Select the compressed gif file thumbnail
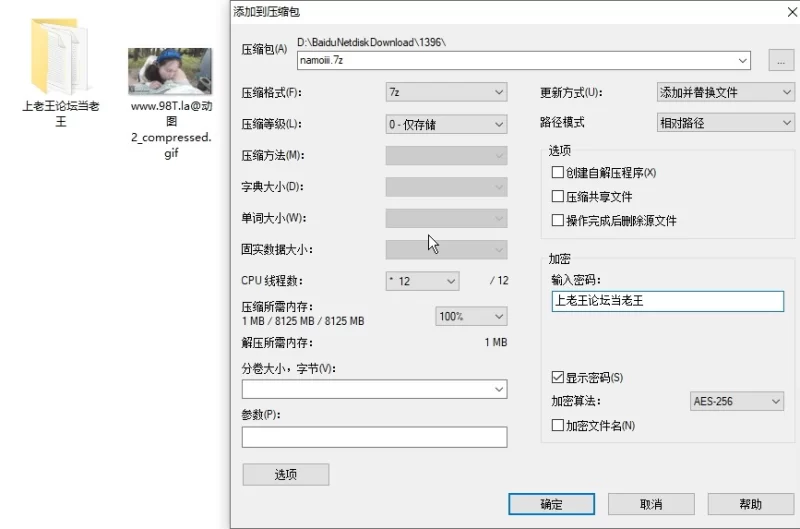The width and height of the screenshot is (800, 529). coord(170,71)
